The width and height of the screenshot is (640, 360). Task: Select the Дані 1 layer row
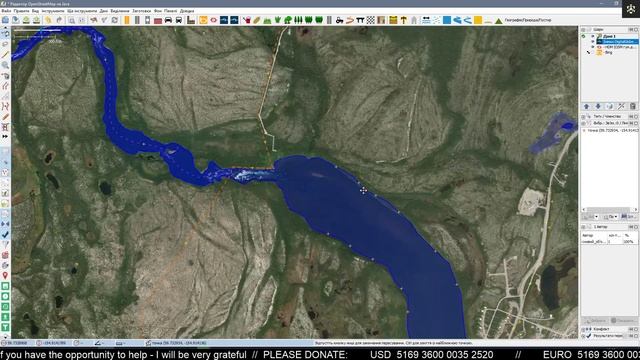coord(610,36)
